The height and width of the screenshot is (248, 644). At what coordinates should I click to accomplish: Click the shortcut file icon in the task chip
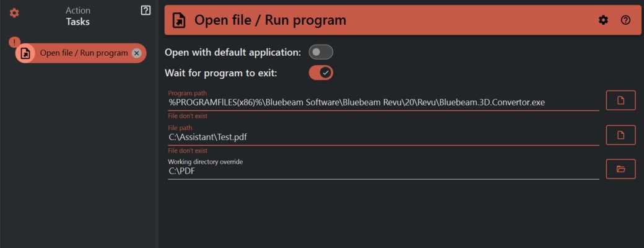[25, 53]
